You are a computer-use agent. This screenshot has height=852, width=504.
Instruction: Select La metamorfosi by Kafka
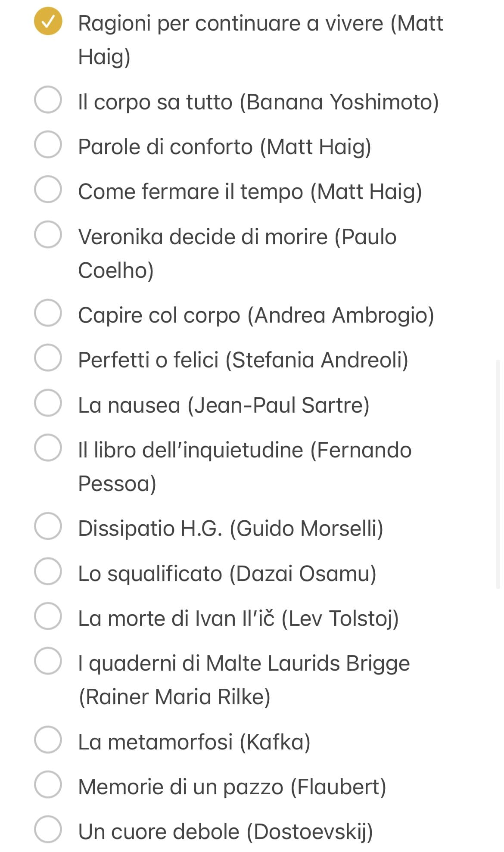click(x=48, y=740)
